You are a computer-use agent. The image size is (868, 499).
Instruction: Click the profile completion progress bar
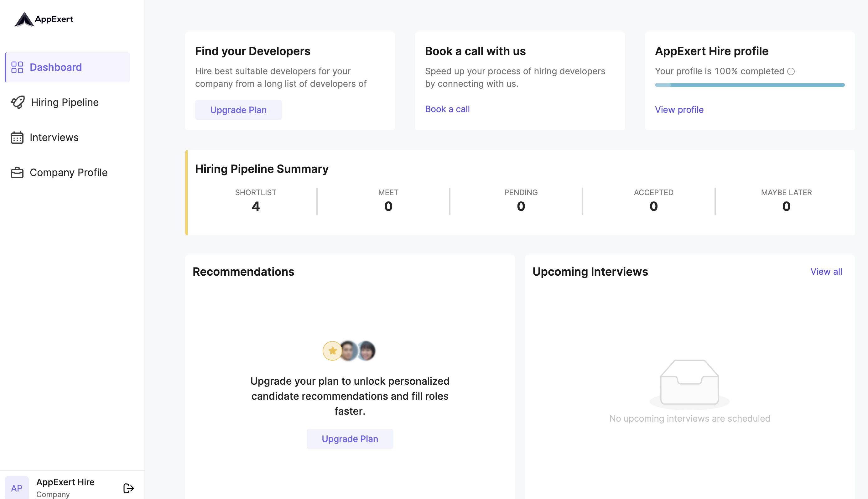tap(750, 85)
